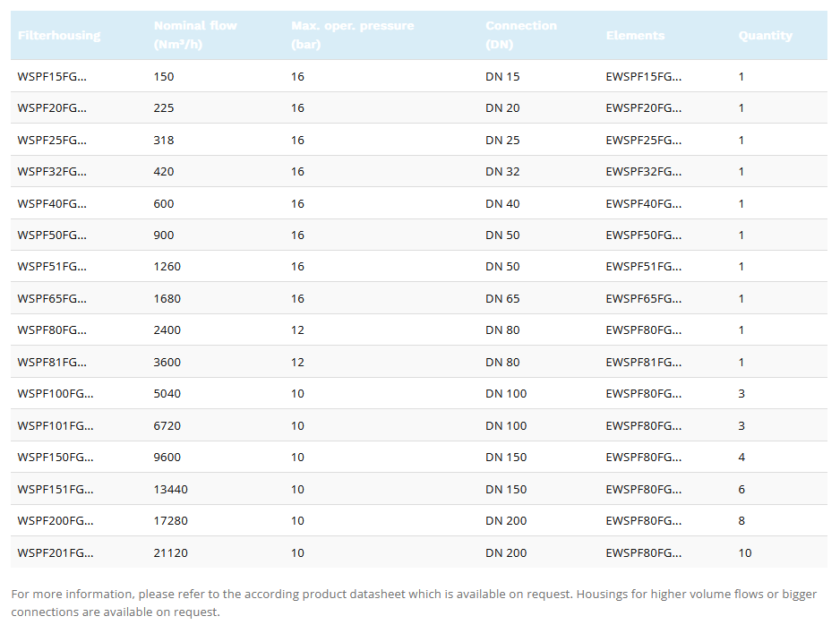
Task: Select the EWSPF81FG element entry
Action: point(643,363)
